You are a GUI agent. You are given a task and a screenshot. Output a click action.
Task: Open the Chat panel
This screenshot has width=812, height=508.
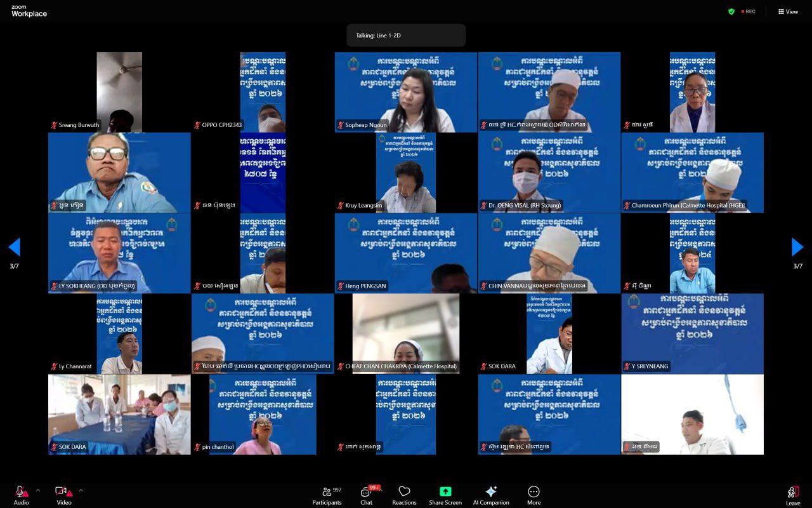[x=366, y=495]
